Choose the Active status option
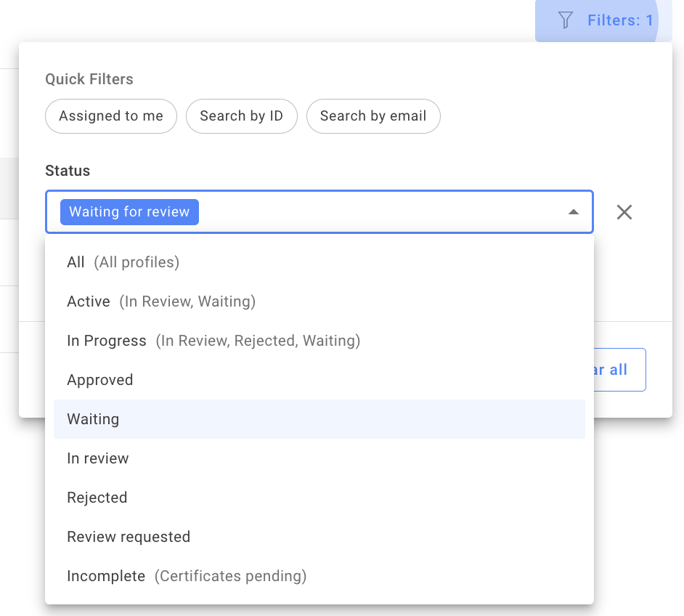The height and width of the screenshot is (616, 684). click(160, 301)
